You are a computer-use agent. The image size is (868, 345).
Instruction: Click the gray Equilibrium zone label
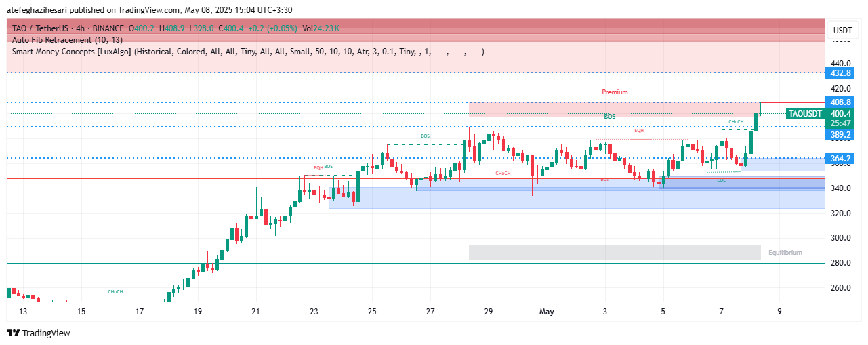pos(785,253)
